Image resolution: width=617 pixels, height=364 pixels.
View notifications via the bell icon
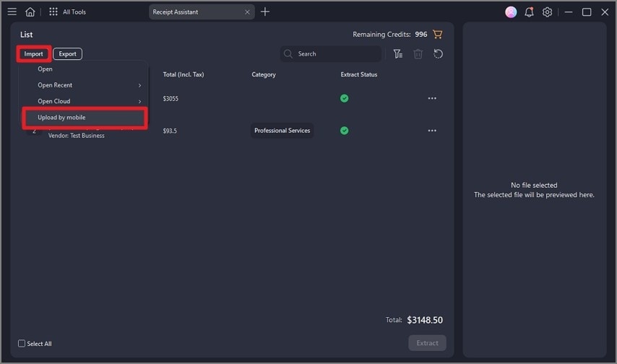tap(530, 12)
